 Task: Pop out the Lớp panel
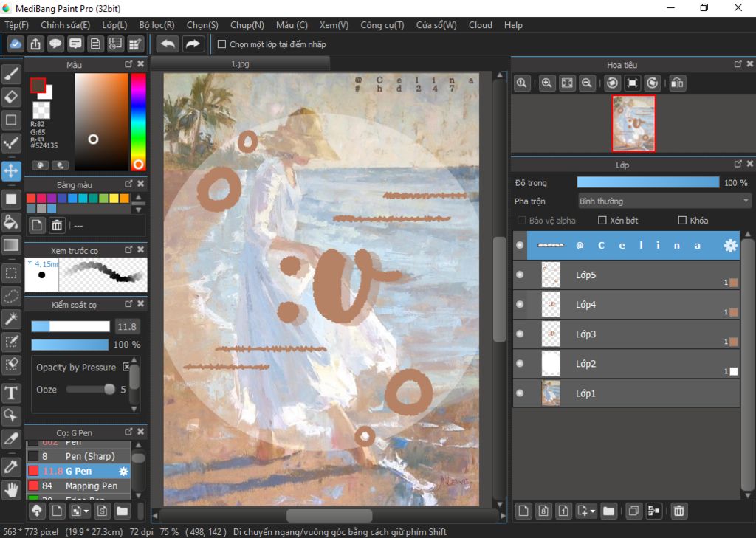738,165
